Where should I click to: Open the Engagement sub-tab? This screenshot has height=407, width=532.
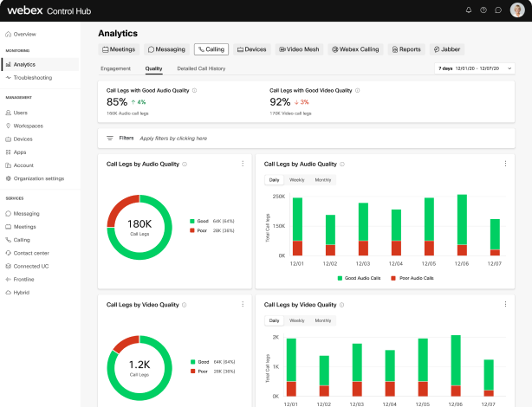coord(116,68)
